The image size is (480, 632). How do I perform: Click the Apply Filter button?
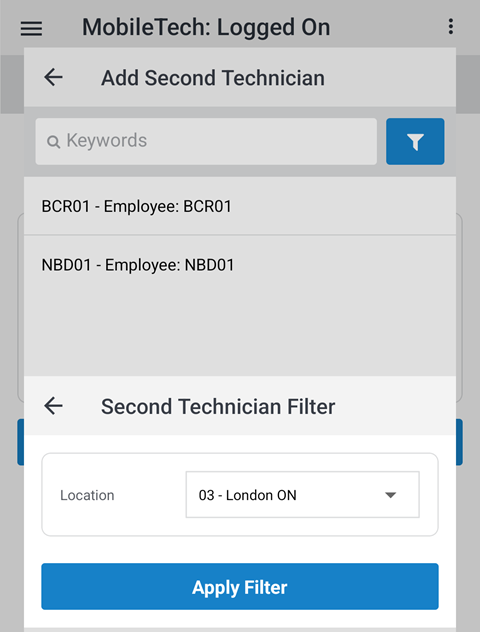coord(240,586)
